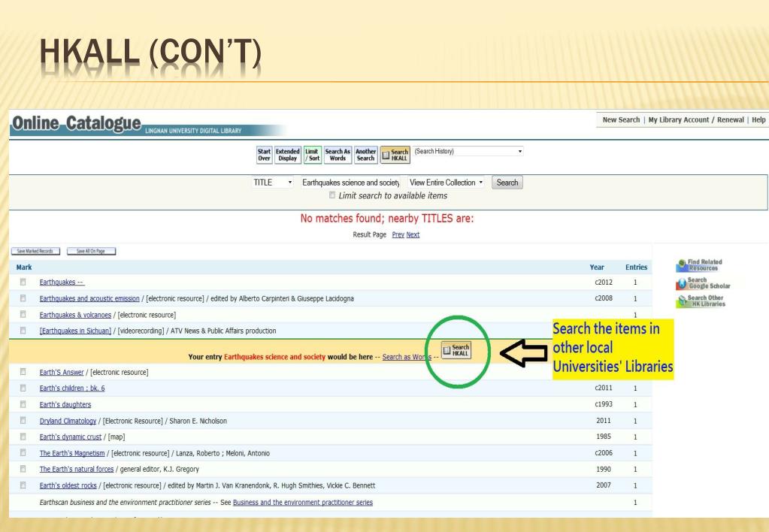Click Search HKALL icon in the yellow entry row
Screen dimensions: 769x532
[456, 350]
